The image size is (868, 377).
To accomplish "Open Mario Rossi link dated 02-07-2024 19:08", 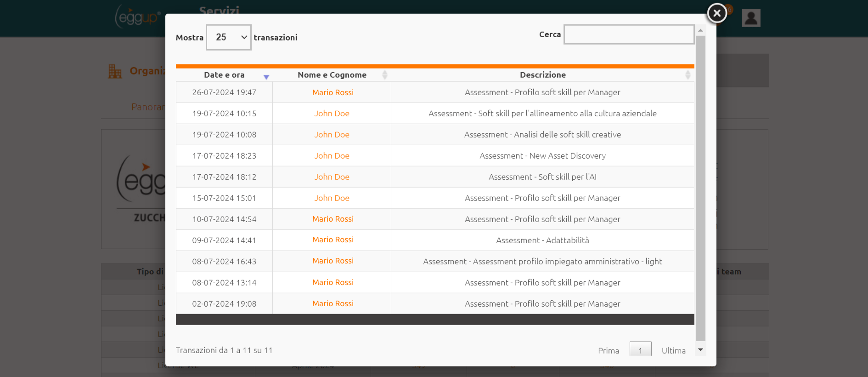I will pos(333,303).
